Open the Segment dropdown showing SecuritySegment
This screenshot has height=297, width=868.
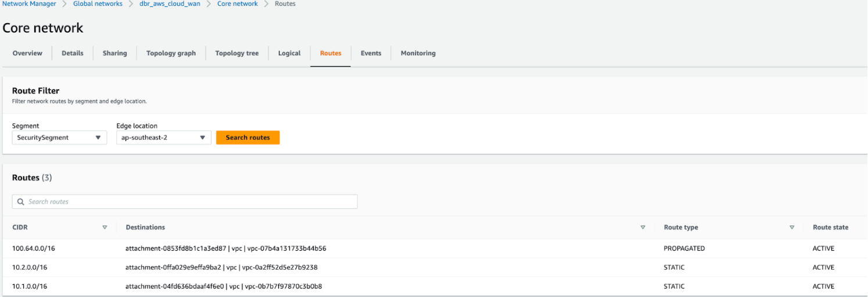[59, 137]
